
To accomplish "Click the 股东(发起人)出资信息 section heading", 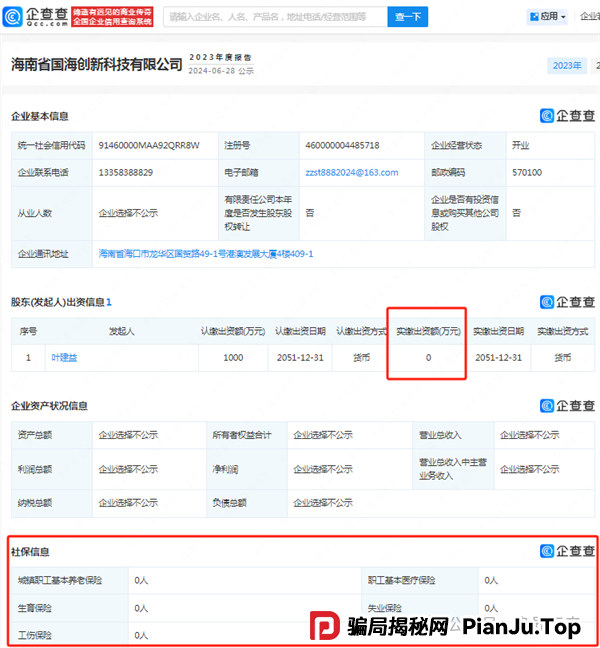I will click(x=61, y=302).
